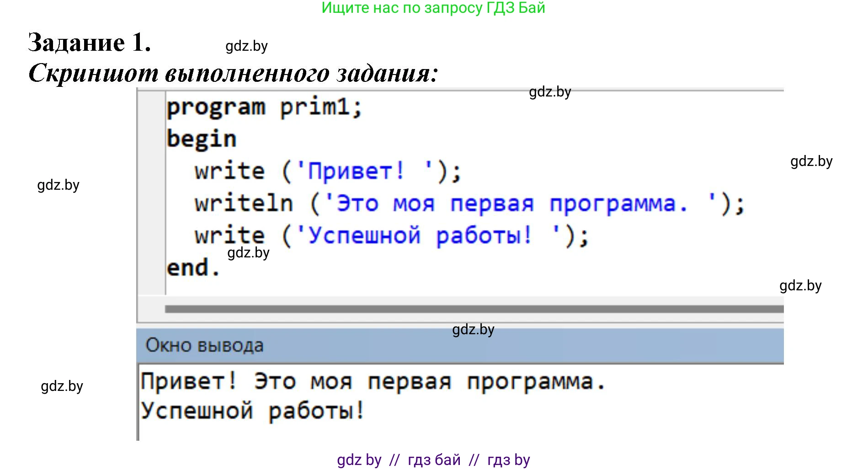Viewport: 868px width, 470px height.
Task: Click output line 'Привет! Это моя первая программа.'
Action: [373, 382]
